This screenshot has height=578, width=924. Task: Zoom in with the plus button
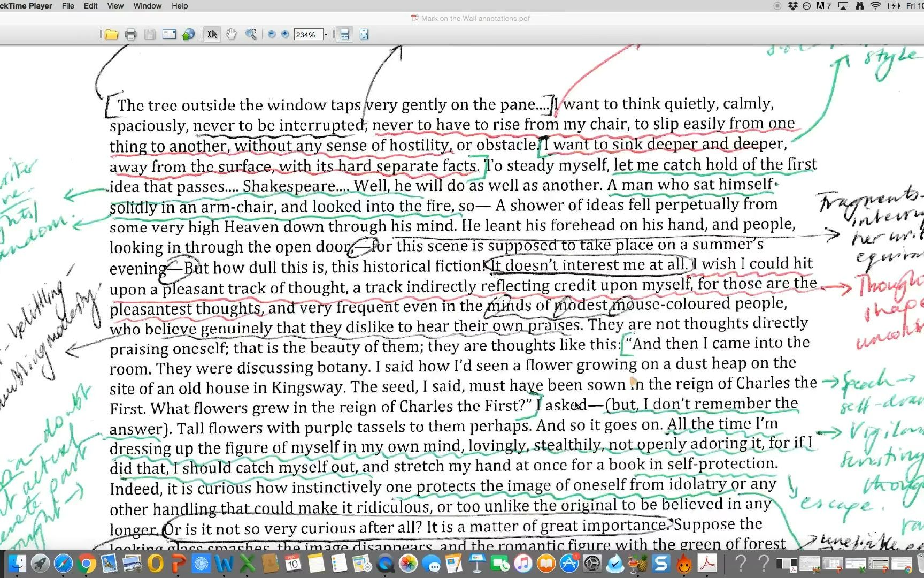285,34
